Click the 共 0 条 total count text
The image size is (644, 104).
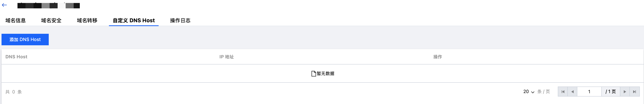pyautogui.click(x=14, y=92)
